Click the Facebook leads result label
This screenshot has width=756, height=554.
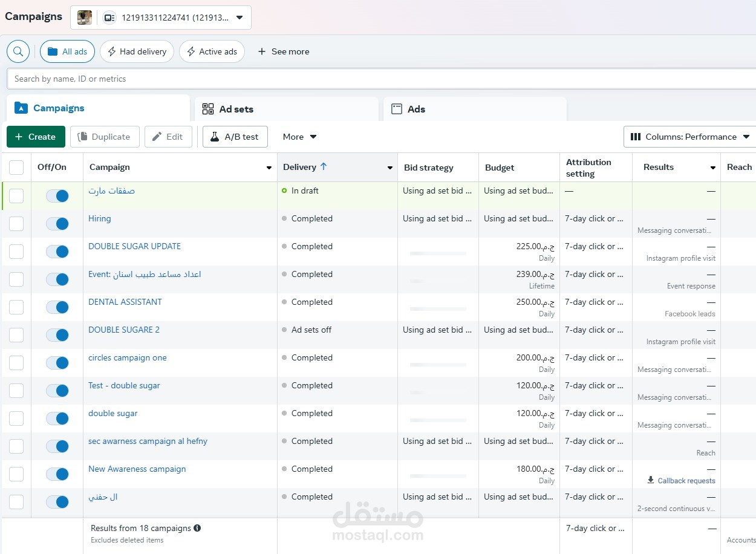[689, 314]
